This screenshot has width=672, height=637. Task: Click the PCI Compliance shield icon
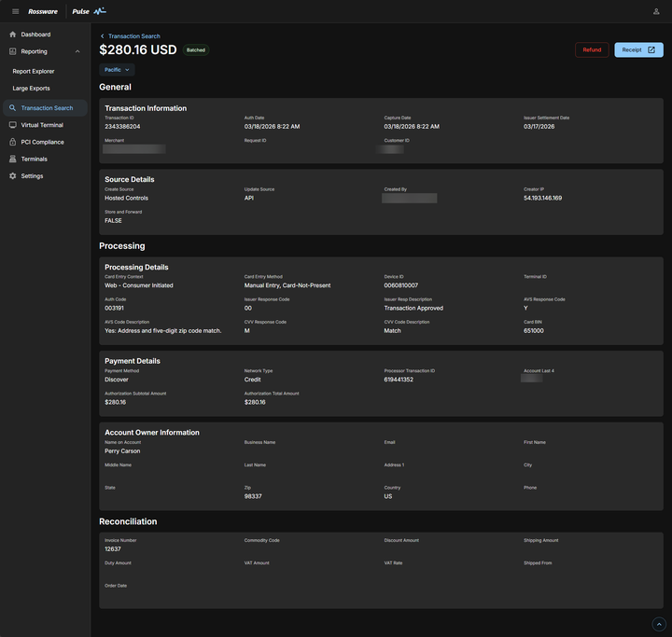[12, 142]
